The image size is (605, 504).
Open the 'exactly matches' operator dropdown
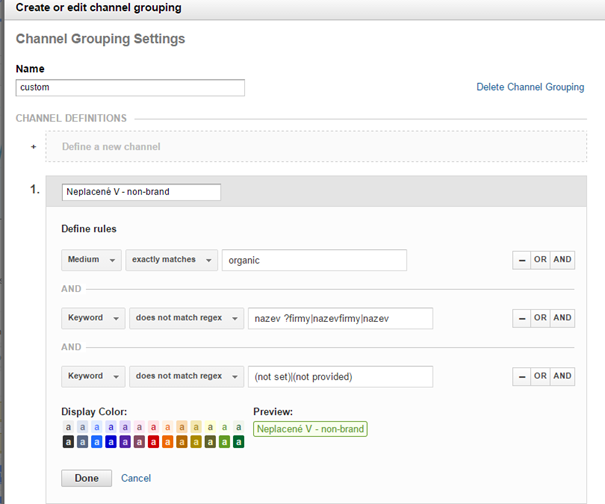click(172, 260)
